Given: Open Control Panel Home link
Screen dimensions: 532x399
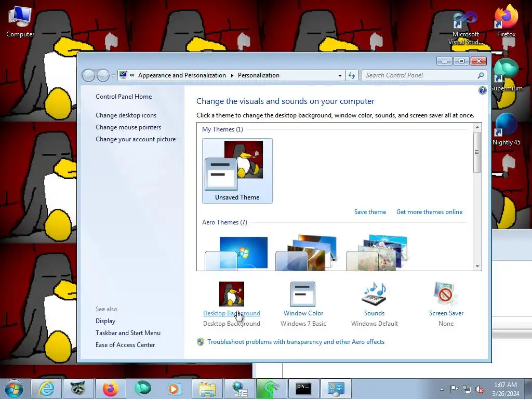Looking at the screenshot, I should (x=124, y=96).
